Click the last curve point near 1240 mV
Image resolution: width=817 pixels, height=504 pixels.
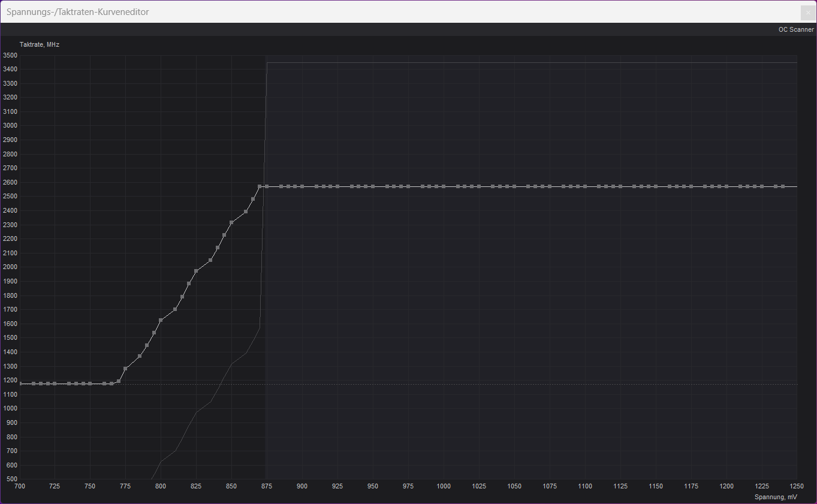coord(783,186)
